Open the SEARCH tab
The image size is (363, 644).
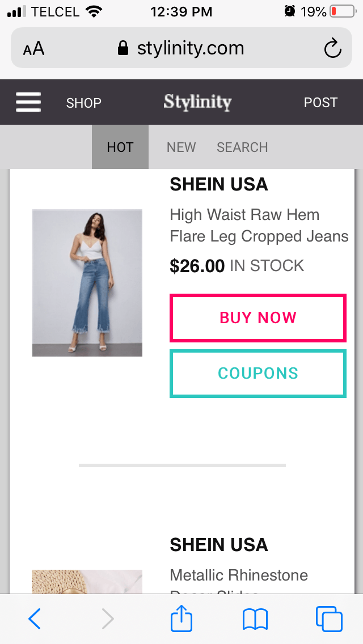pos(243,147)
